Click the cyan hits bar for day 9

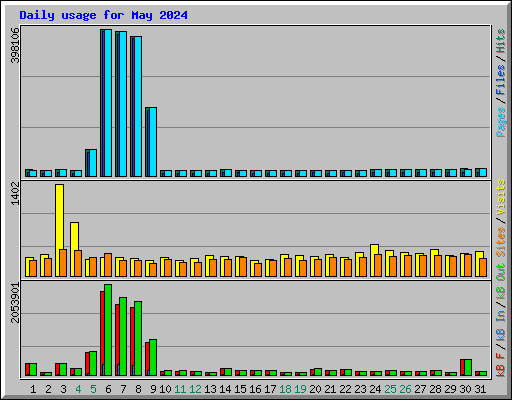point(153,142)
